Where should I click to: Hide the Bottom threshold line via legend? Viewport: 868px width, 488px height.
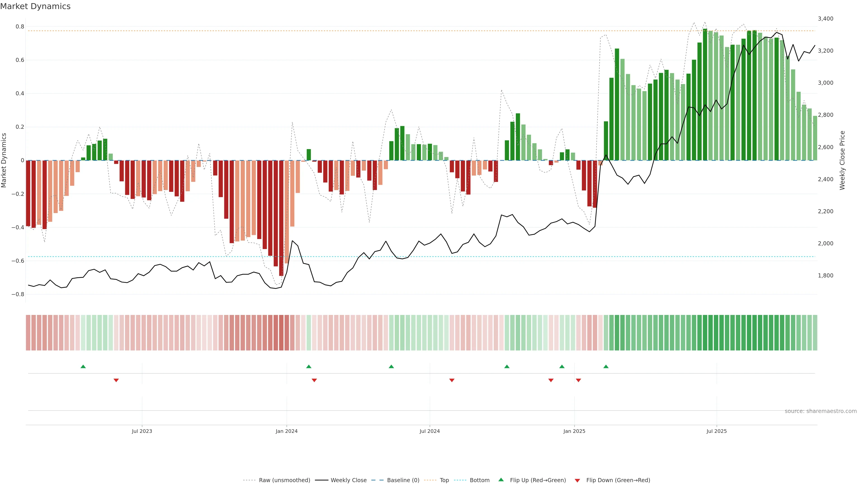pos(479,480)
